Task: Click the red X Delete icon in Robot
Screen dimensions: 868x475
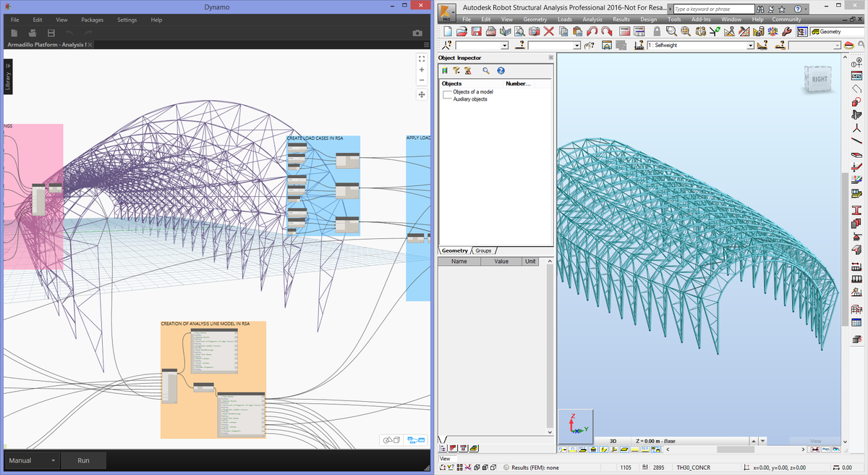Action: click(548, 32)
